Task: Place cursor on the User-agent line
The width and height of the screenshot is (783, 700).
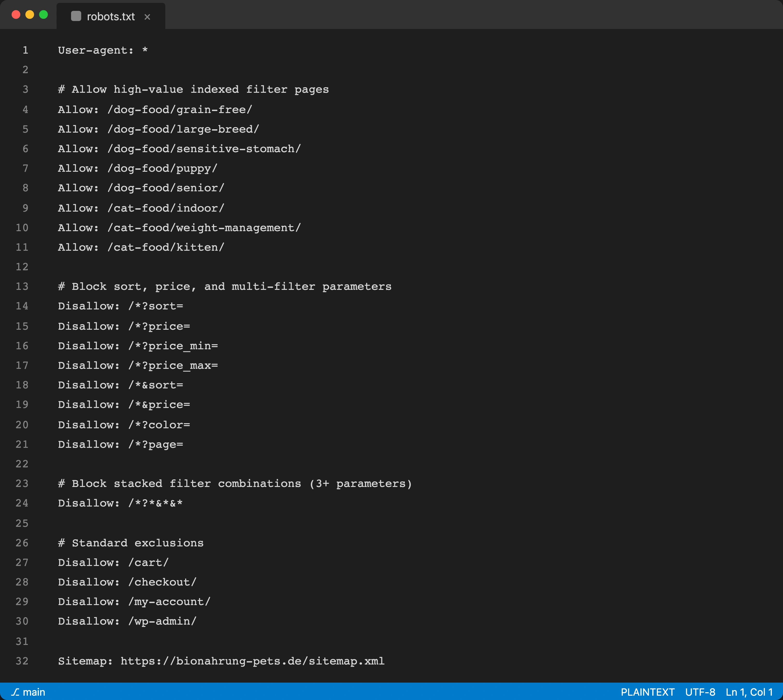Action: tap(103, 50)
